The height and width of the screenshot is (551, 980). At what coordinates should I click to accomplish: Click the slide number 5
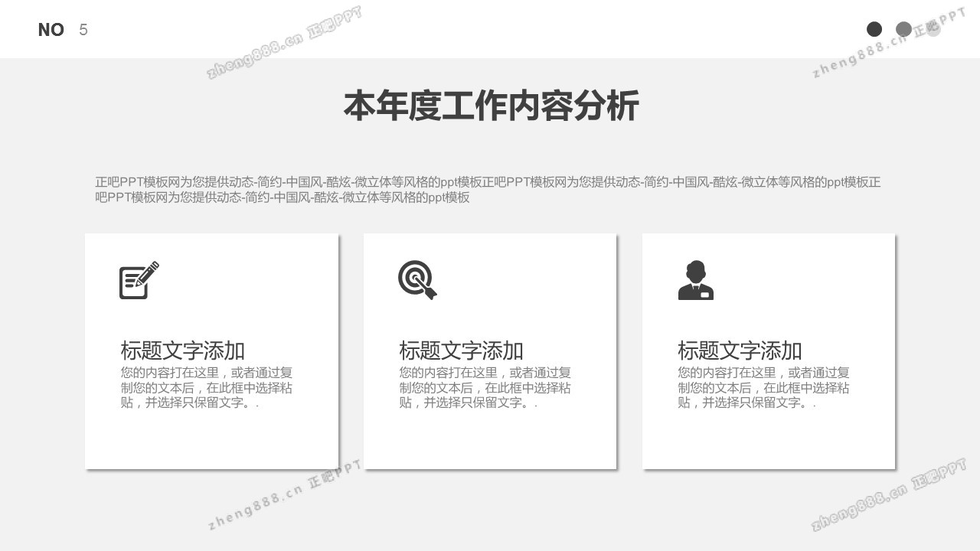pyautogui.click(x=83, y=30)
